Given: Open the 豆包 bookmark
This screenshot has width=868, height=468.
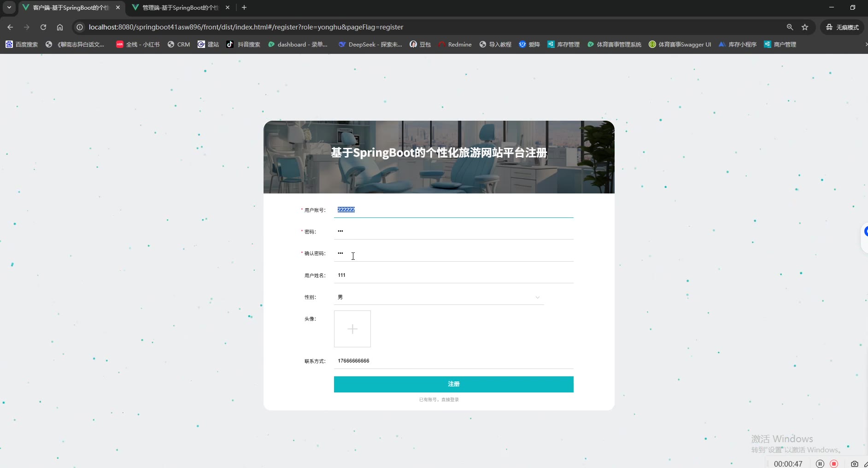Looking at the screenshot, I should pos(420,44).
